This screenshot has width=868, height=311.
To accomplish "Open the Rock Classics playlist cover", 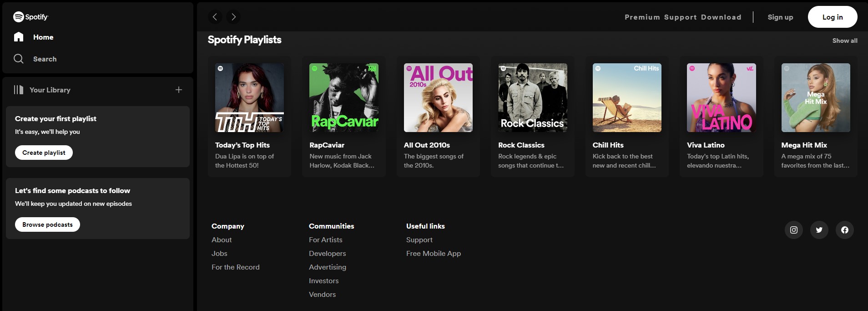I will [533, 98].
